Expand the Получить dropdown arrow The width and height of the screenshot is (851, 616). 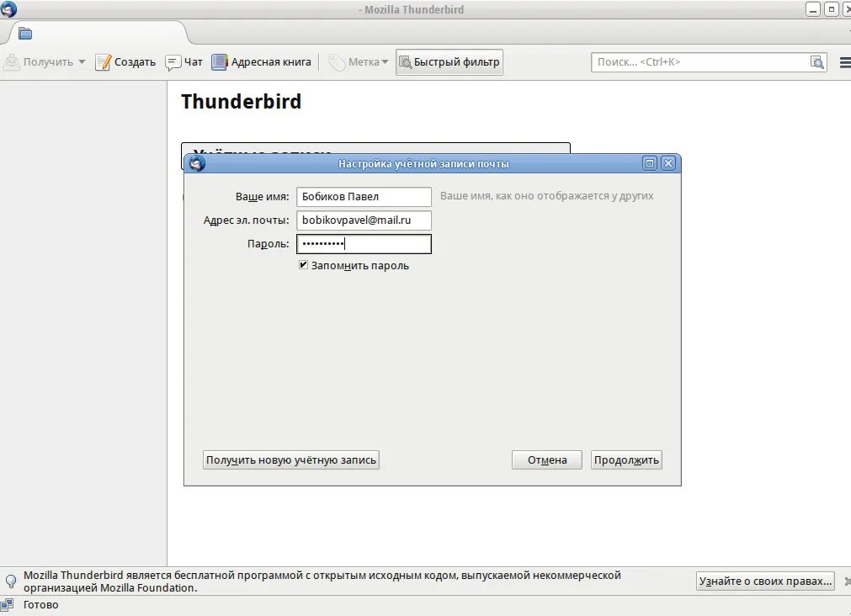[x=82, y=62]
